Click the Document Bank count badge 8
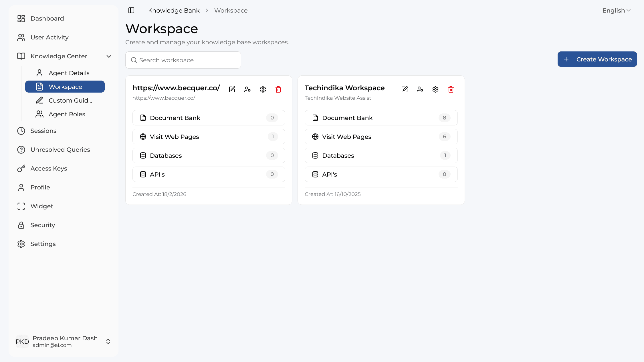 click(444, 118)
